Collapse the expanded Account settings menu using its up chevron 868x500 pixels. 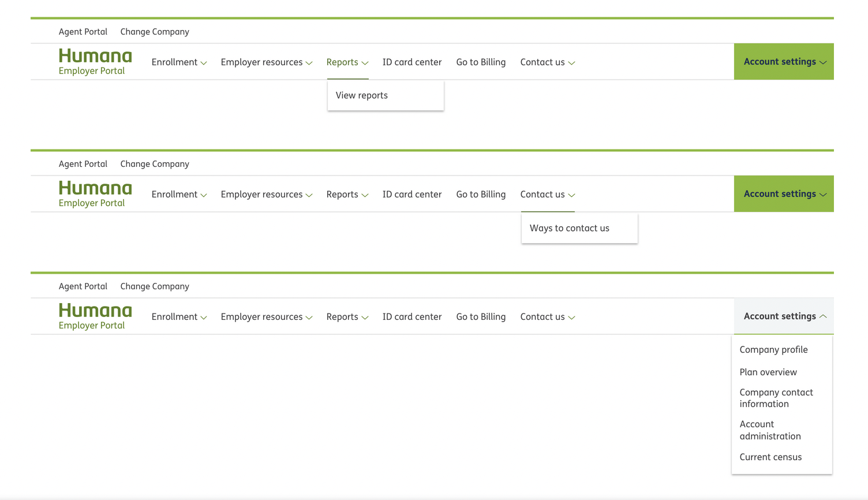(x=823, y=316)
